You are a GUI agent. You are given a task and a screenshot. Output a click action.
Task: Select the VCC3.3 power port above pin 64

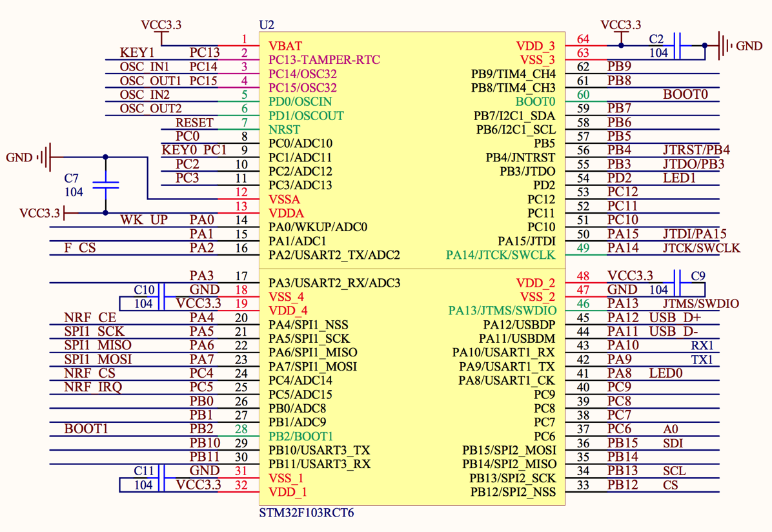point(621,31)
